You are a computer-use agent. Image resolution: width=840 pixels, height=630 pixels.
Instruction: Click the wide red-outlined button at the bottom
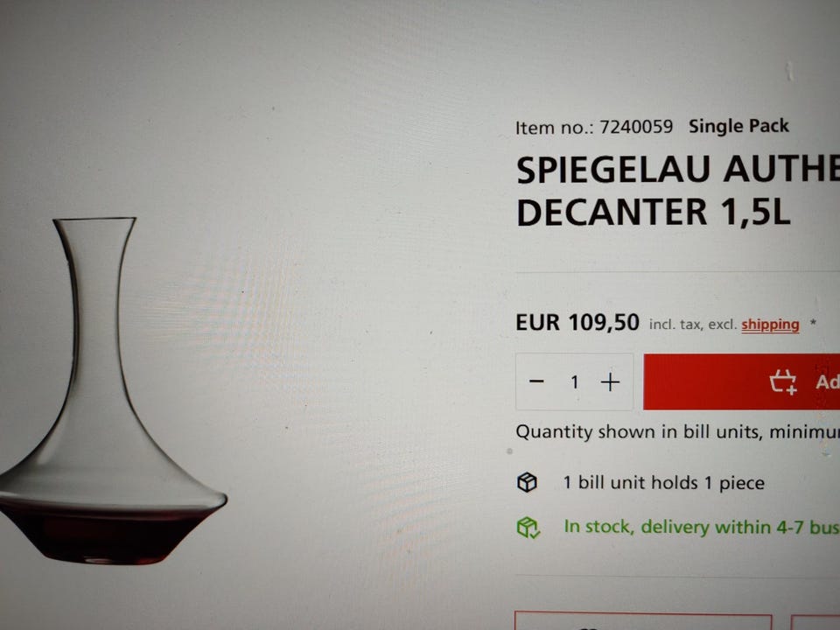643,621
